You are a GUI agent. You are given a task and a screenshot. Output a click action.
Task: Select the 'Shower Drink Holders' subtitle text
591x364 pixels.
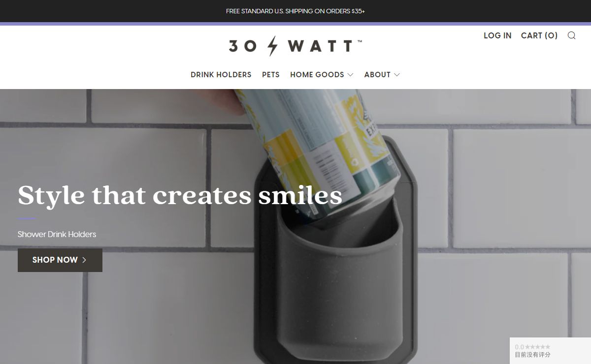pos(57,234)
